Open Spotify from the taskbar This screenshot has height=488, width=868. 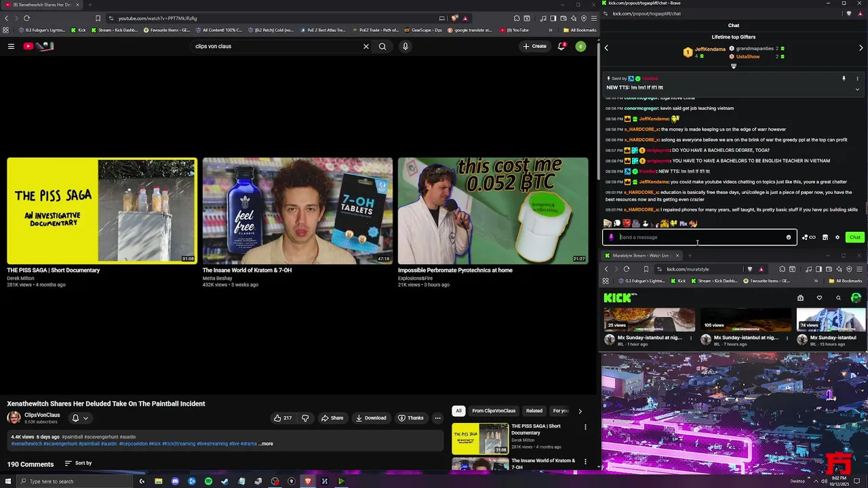208,481
